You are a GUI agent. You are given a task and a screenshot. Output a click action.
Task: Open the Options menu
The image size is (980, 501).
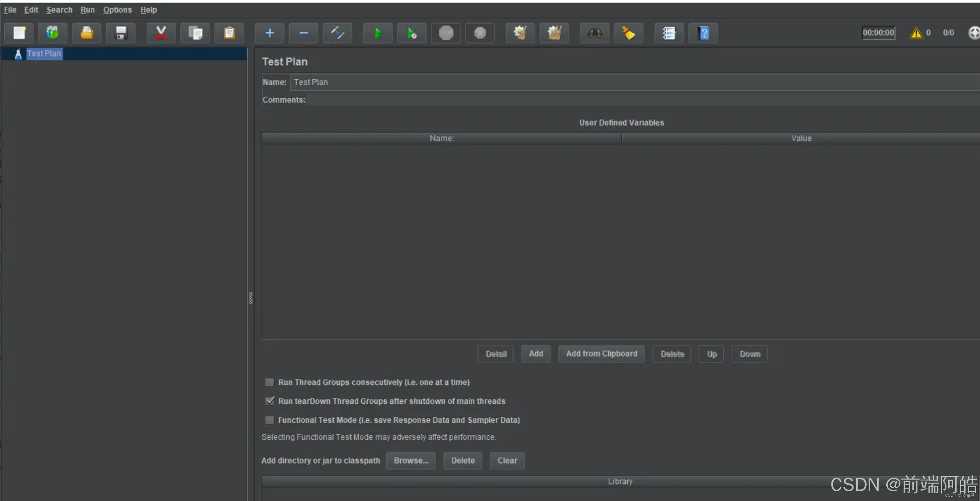(117, 10)
